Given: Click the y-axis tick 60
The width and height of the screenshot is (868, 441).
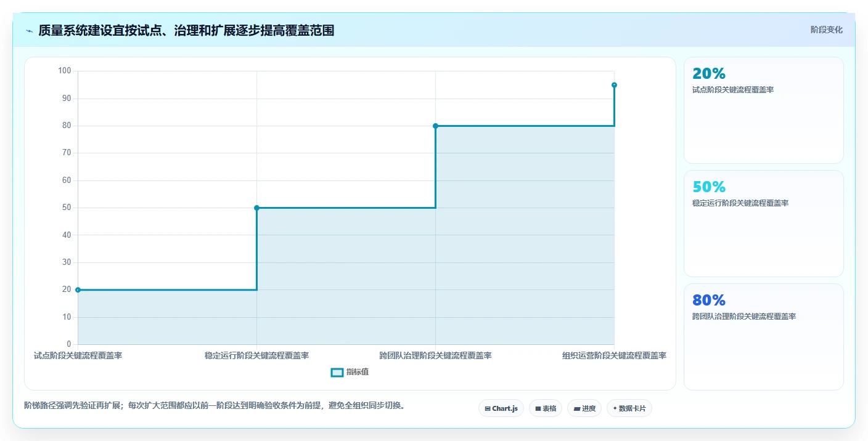Looking at the screenshot, I should (x=67, y=180).
